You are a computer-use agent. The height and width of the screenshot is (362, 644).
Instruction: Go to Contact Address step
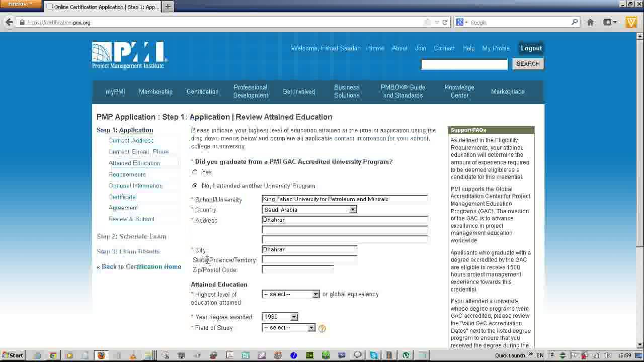coord(131,141)
